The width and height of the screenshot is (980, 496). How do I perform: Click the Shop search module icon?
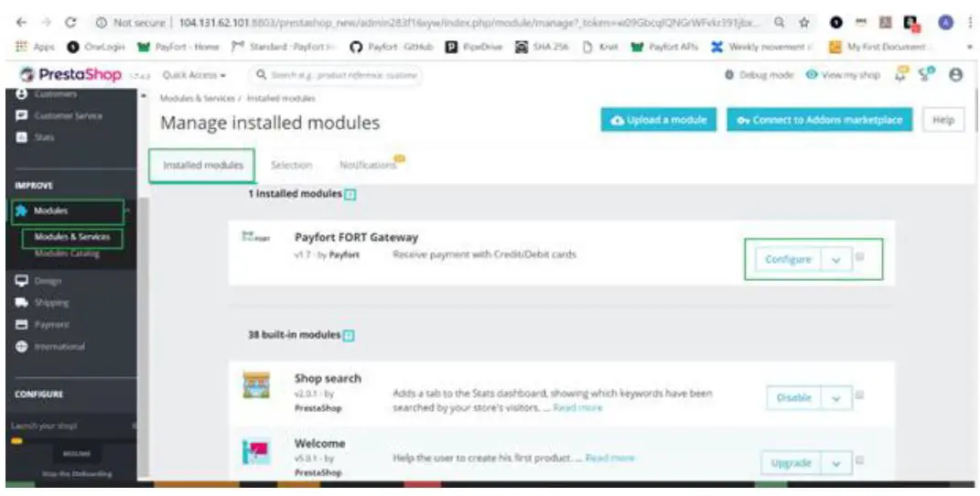pyautogui.click(x=256, y=385)
